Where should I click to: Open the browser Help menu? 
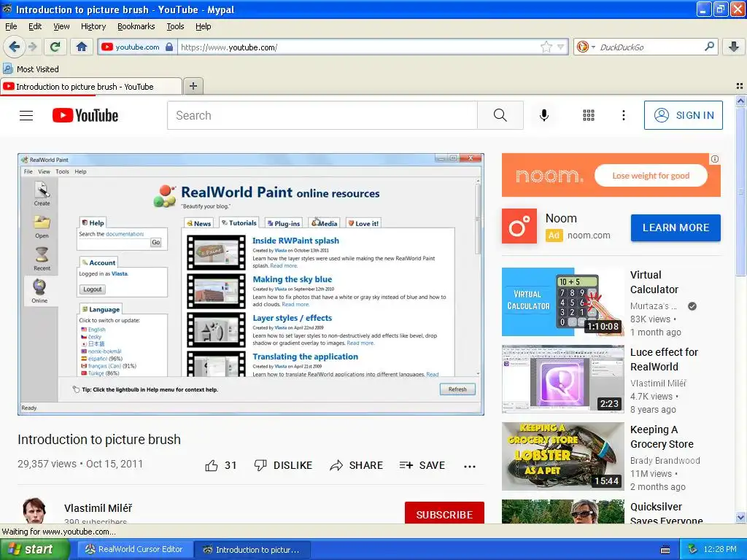203,26
